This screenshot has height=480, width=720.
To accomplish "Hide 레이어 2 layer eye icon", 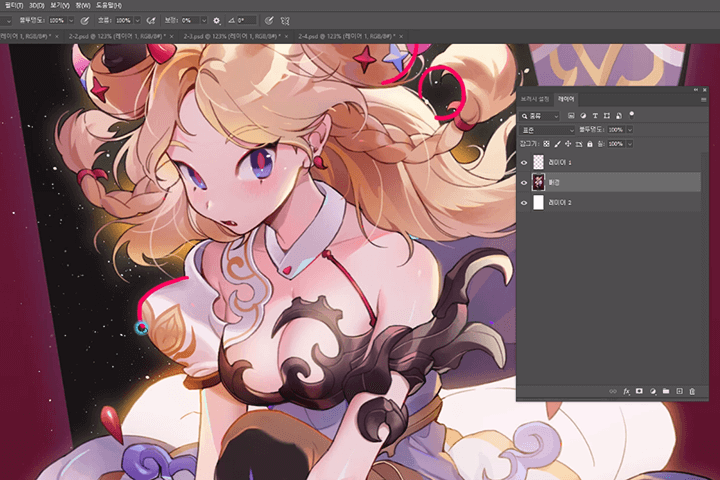I will (524, 203).
